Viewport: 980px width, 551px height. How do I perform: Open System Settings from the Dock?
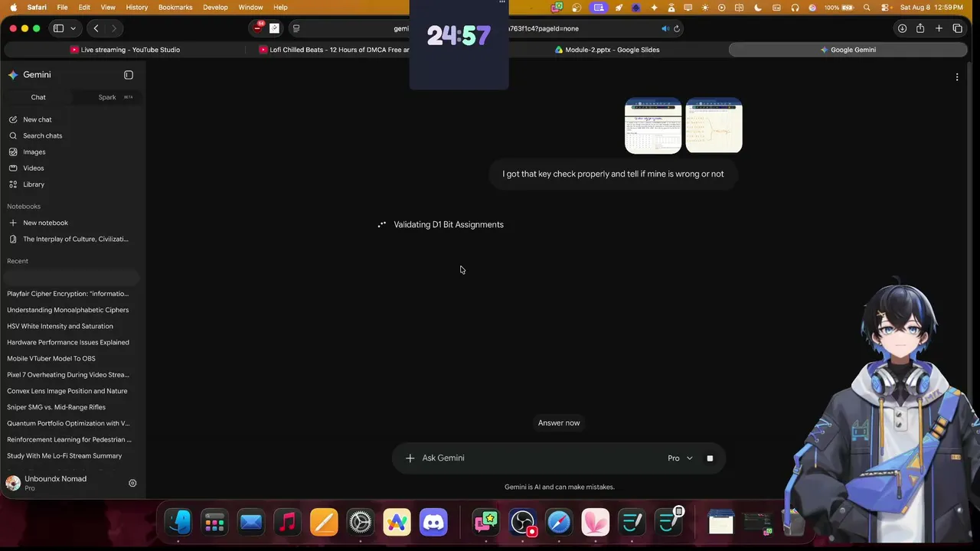tap(360, 523)
